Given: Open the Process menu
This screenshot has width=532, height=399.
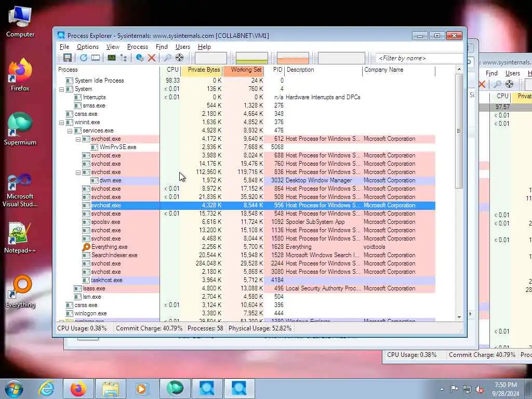Looking at the screenshot, I should [137, 47].
